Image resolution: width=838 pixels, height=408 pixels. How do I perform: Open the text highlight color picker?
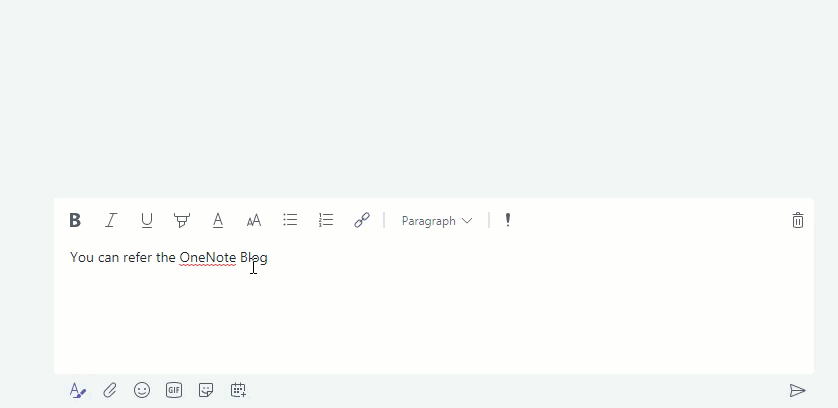182,221
